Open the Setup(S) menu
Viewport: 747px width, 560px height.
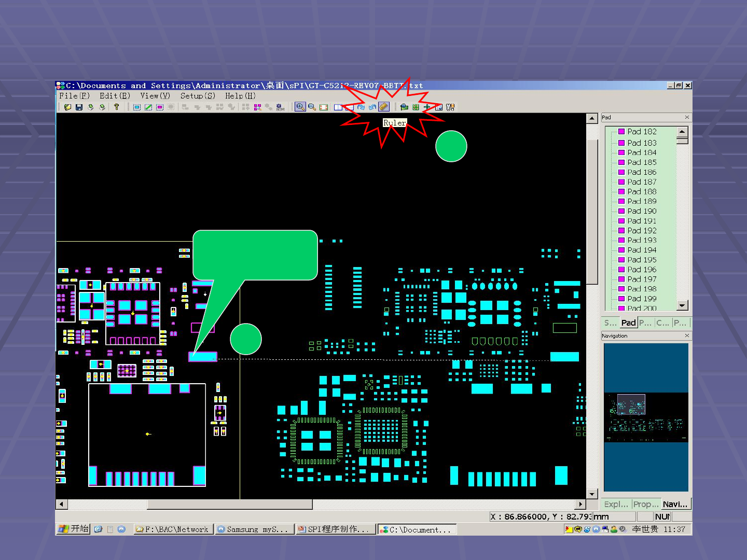pyautogui.click(x=198, y=96)
